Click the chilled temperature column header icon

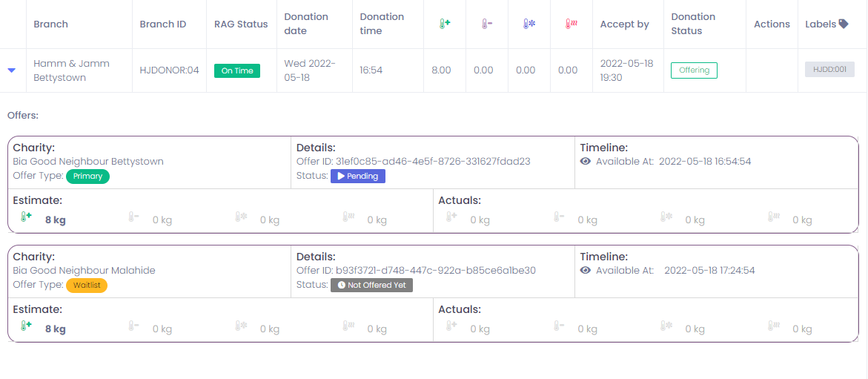[x=486, y=24]
